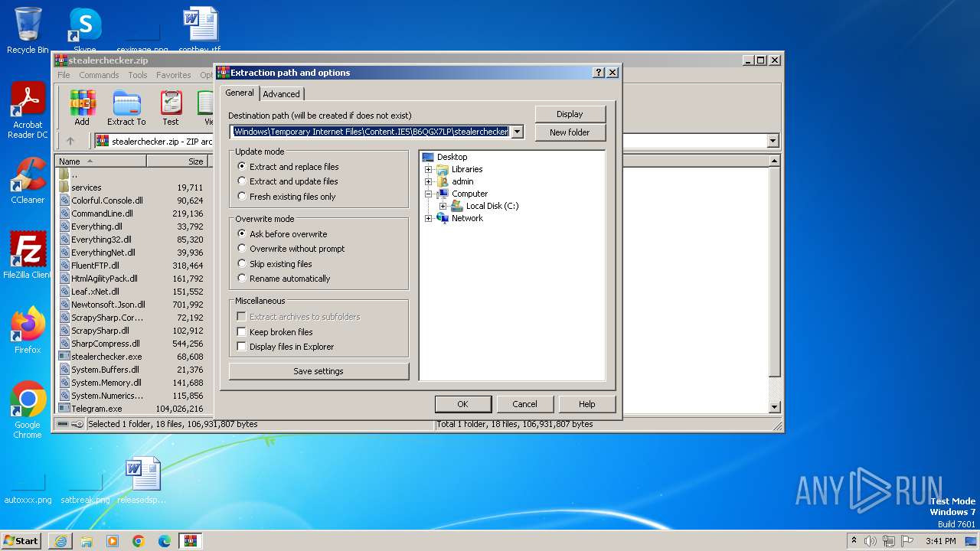
Task: Click the Display button
Action: (x=570, y=114)
